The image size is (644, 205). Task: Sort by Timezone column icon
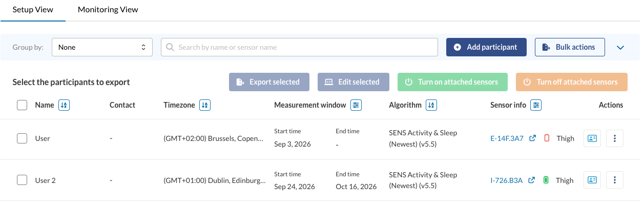click(205, 105)
